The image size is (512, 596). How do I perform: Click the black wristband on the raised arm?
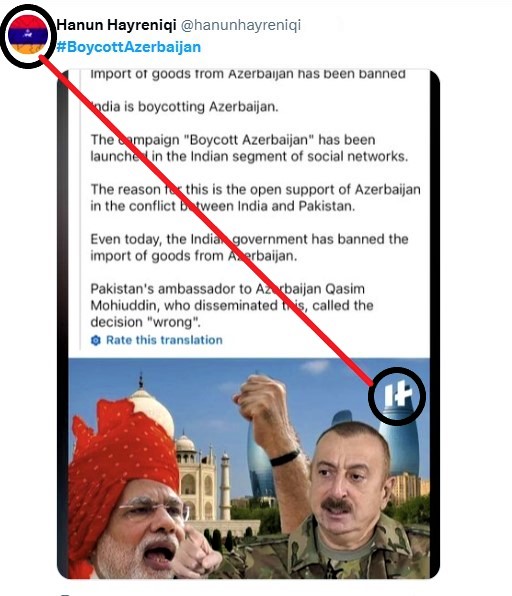[285, 458]
